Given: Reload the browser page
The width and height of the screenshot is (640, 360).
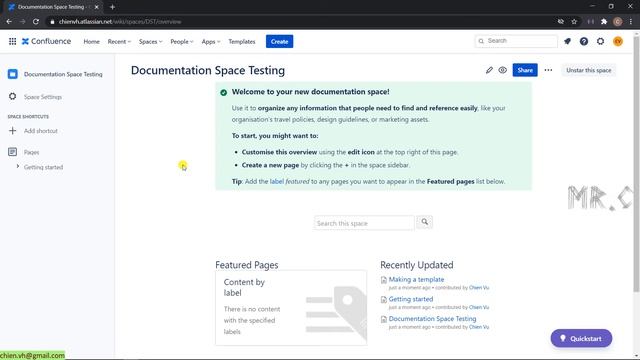Looking at the screenshot, I should [36, 22].
